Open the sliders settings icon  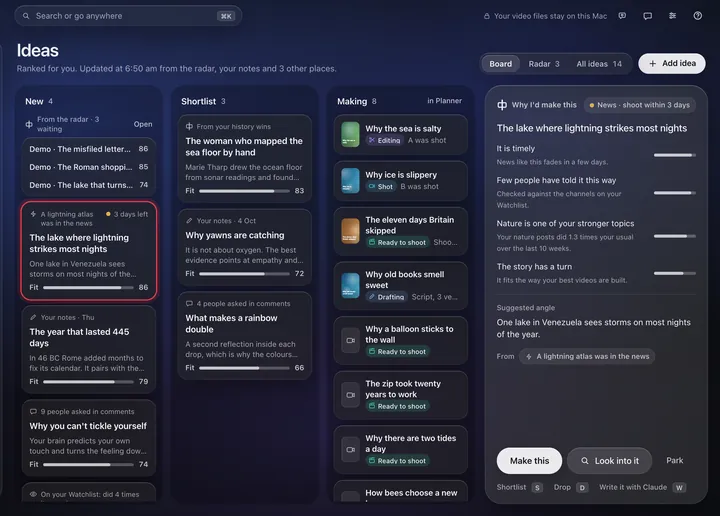point(672,16)
